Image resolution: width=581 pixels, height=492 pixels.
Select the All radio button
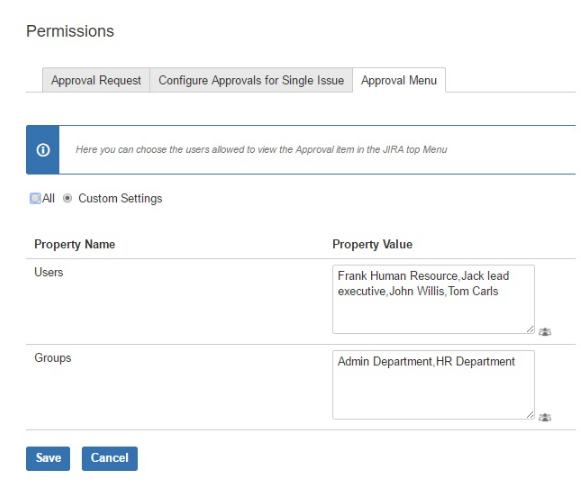35,198
